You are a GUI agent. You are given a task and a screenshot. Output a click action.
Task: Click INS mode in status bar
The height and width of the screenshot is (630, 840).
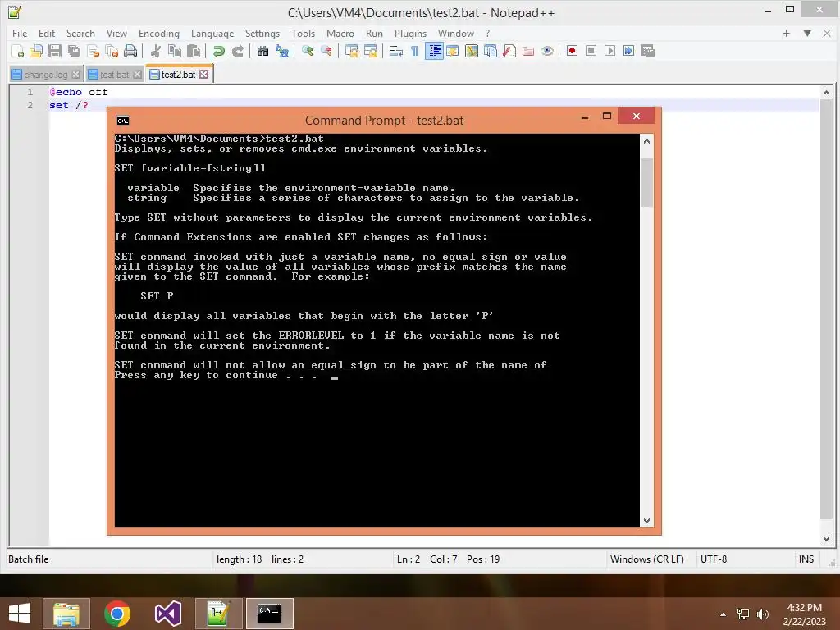click(806, 559)
